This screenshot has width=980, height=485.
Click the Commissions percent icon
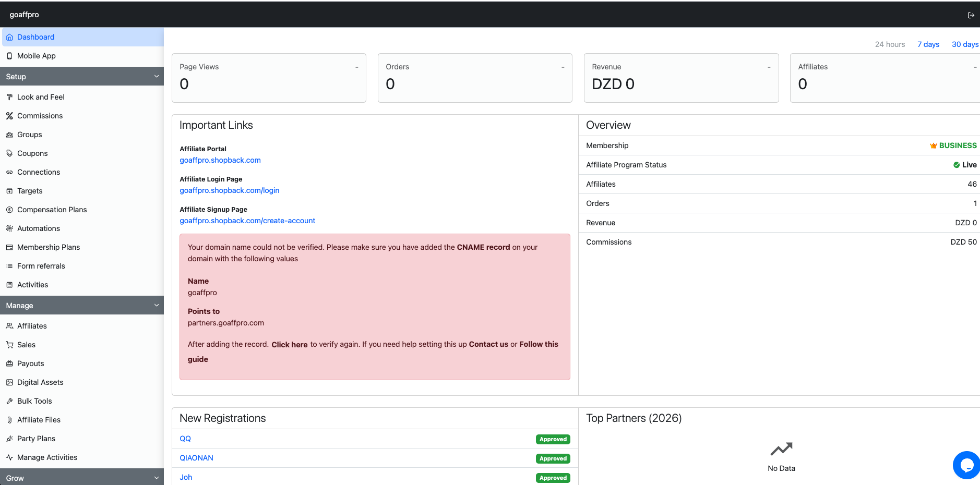point(9,116)
